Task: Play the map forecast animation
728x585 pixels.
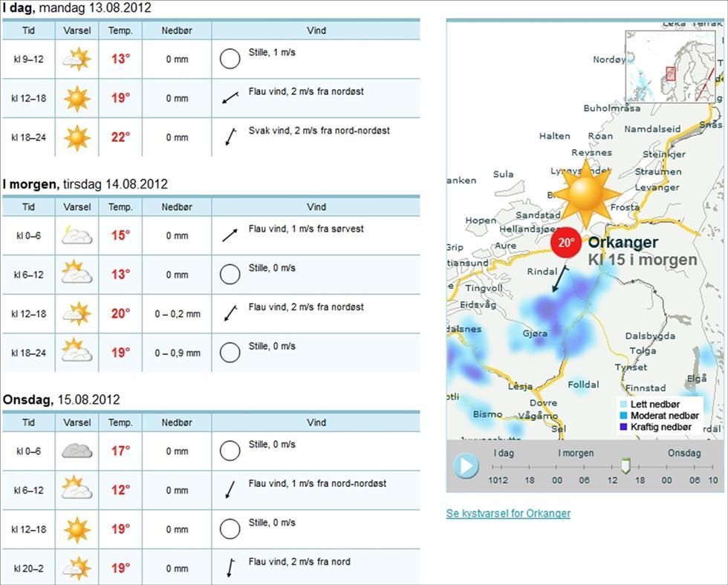Action: click(467, 466)
